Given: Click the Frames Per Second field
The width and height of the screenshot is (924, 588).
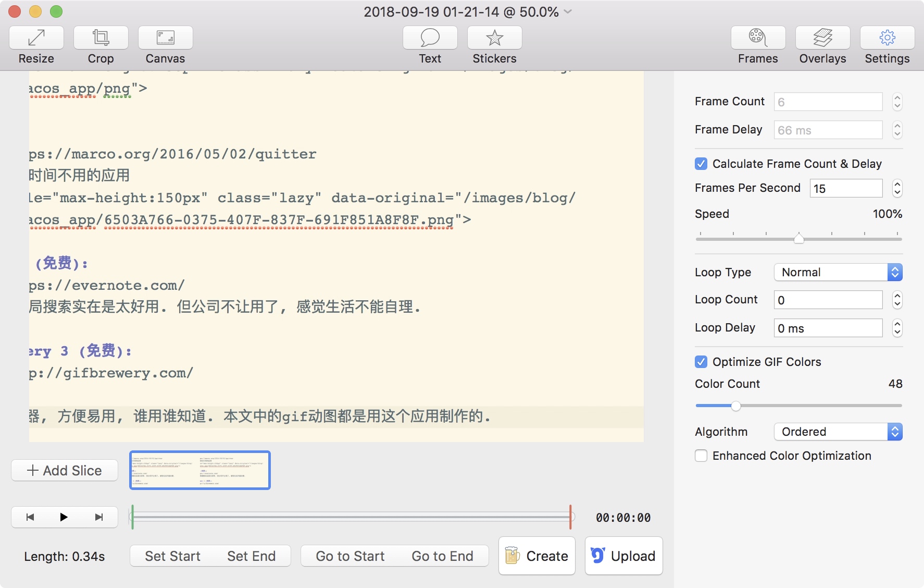Looking at the screenshot, I should click(845, 188).
